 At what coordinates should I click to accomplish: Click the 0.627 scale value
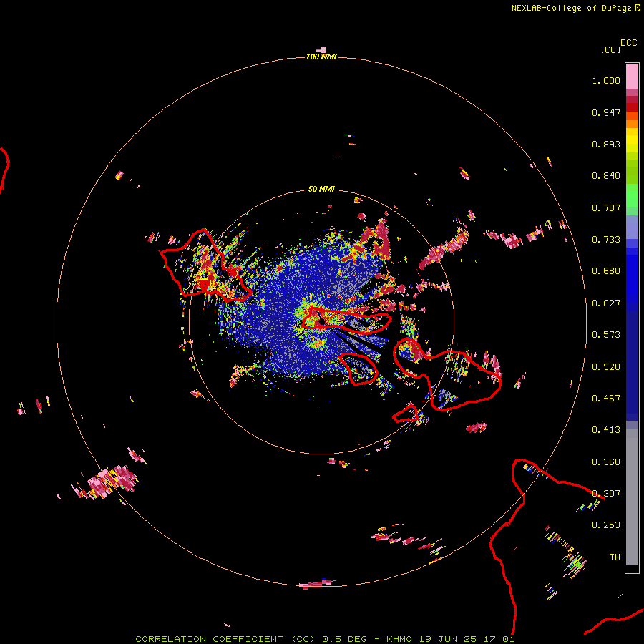(606, 303)
